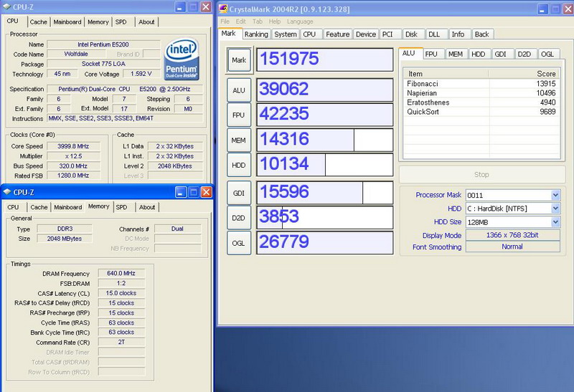Click the Mark benchmark button
This screenshot has height=392, width=574.
(239, 60)
